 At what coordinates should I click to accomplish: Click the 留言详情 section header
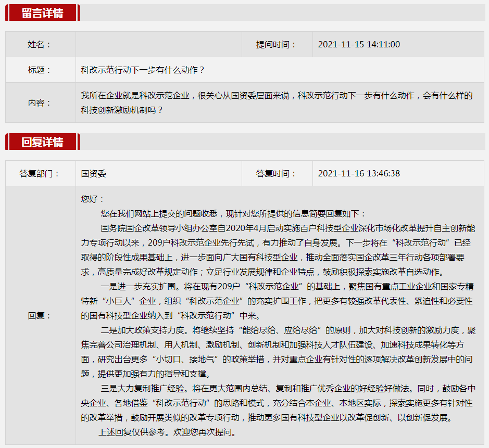tap(42, 13)
